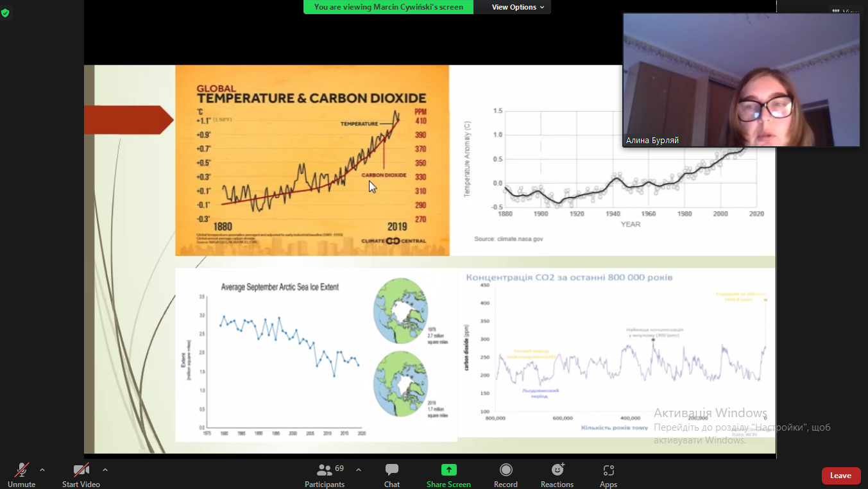Click the 'CLIMATE CENTRAL' logo on chart
The image size is (868, 489).
tap(394, 241)
